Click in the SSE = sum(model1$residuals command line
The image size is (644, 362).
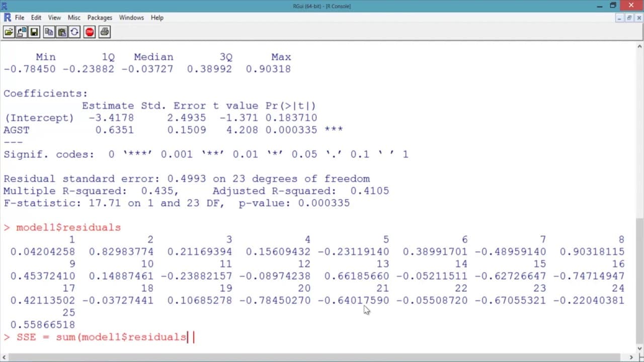pyautogui.click(x=99, y=337)
